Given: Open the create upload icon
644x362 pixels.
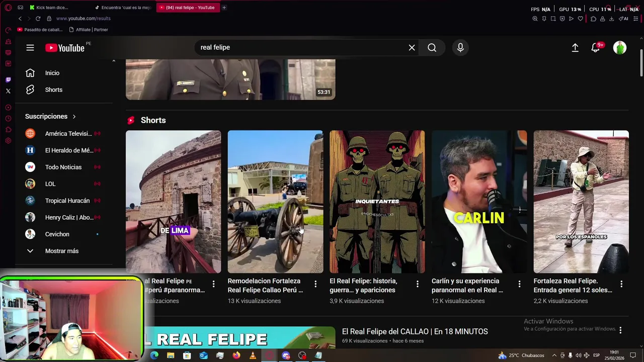Looking at the screenshot, I should click(x=575, y=47).
